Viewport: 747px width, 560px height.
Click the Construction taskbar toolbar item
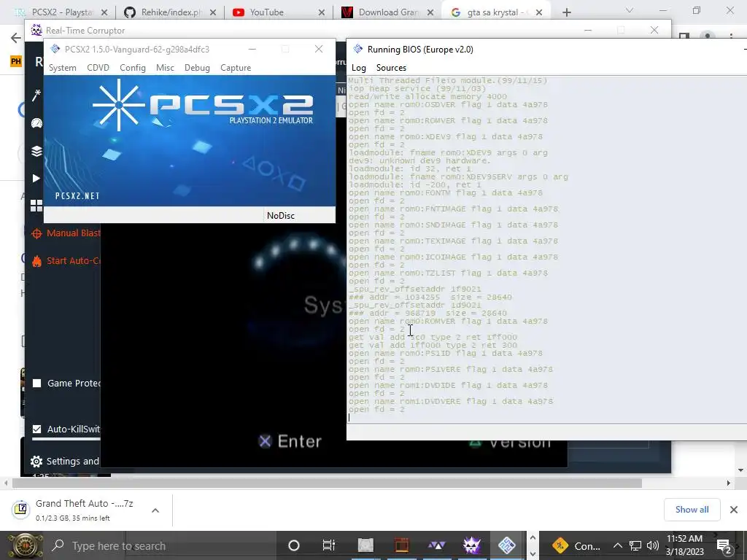pyautogui.click(x=578, y=545)
